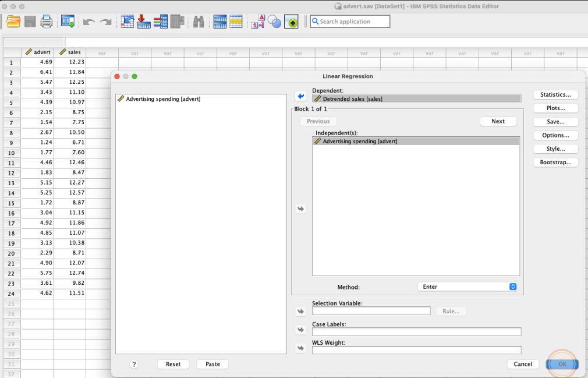588x378 pixels.
Task: Open data document folder icon
Action: coord(13,22)
